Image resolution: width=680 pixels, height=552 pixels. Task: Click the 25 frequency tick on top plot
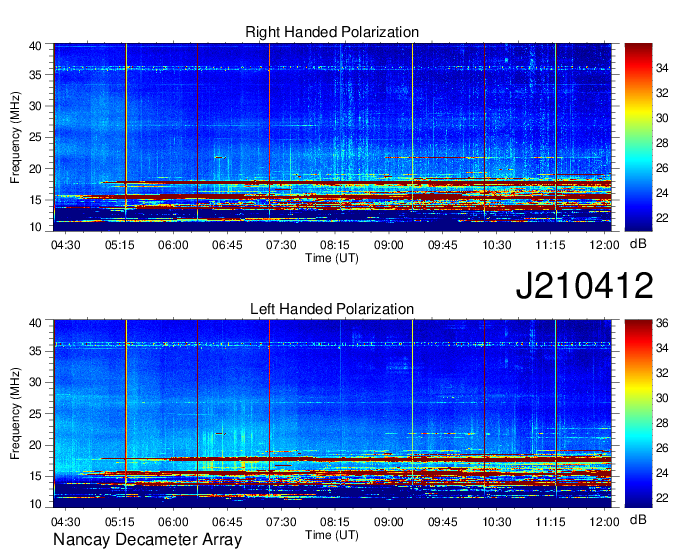coord(35,137)
